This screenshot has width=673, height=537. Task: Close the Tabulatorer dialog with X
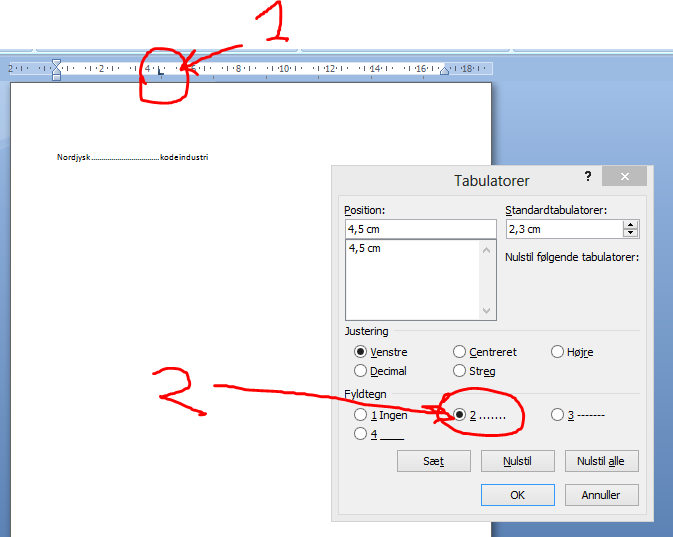click(x=624, y=176)
